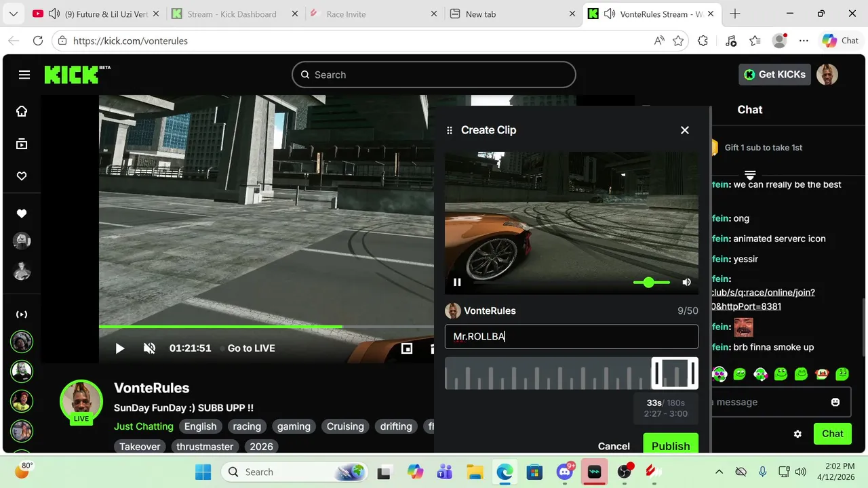Screen dimensions: 868x488
Task: Open browser settings ellipsis menu
Action: (x=804, y=41)
